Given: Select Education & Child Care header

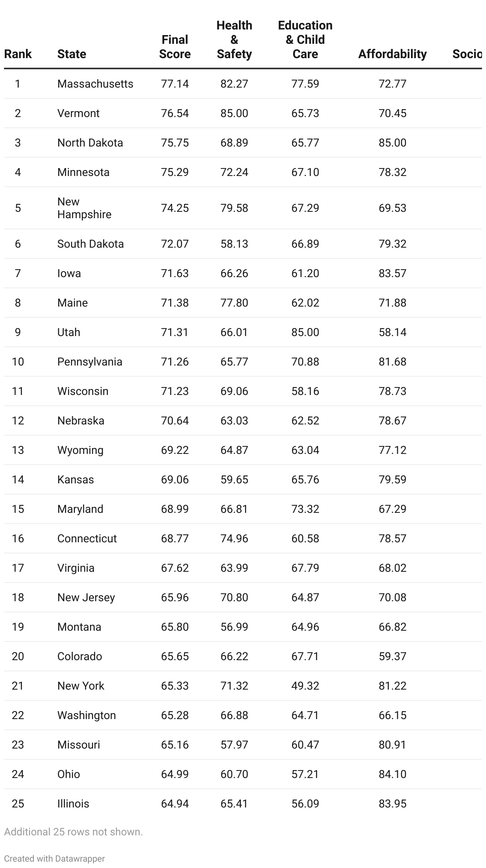Looking at the screenshot, I should pos(305,40).
